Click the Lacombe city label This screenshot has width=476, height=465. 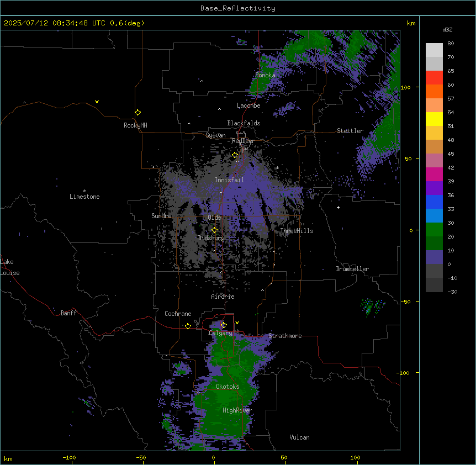coord(248,105)
